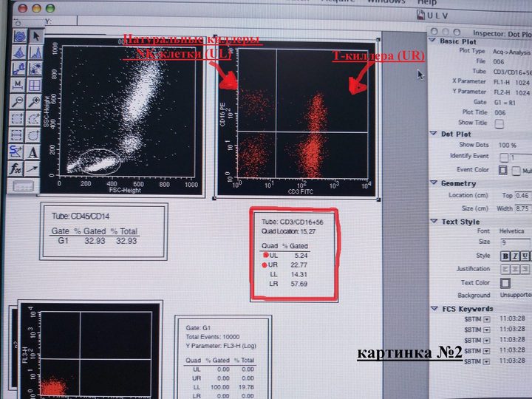The height and width of the screenshot is (399, 532).
Task: Choose the histogram marker M tool
Action: click(x=18, y=85)
